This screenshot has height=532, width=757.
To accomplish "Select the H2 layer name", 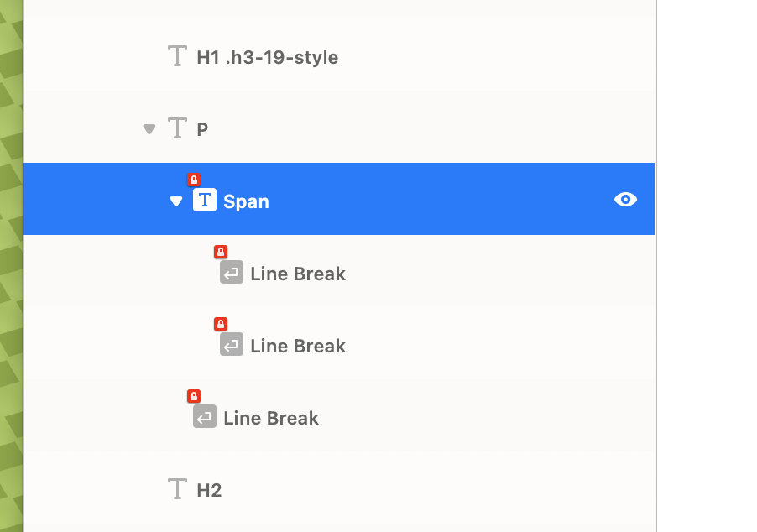I will point(209,491).
